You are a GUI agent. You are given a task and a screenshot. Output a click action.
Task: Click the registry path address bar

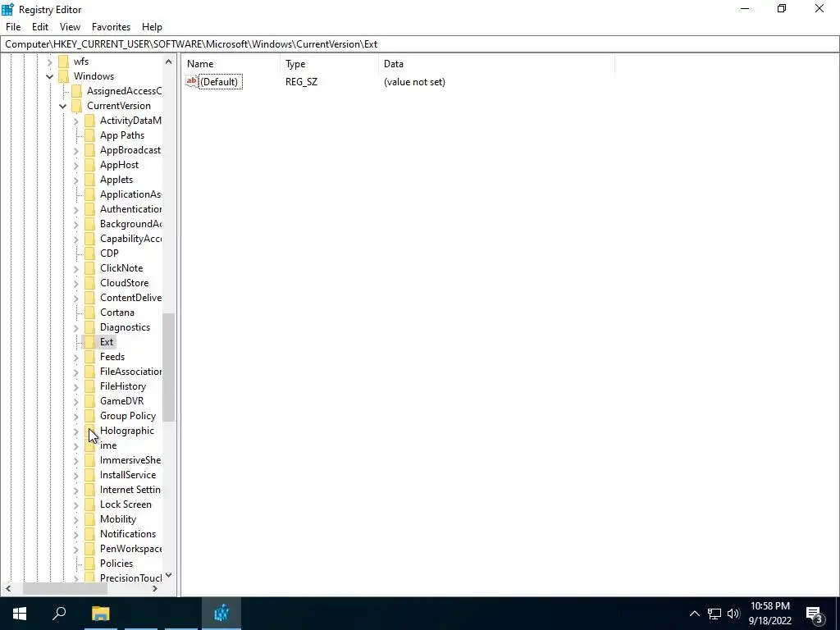tap(420, 44)
